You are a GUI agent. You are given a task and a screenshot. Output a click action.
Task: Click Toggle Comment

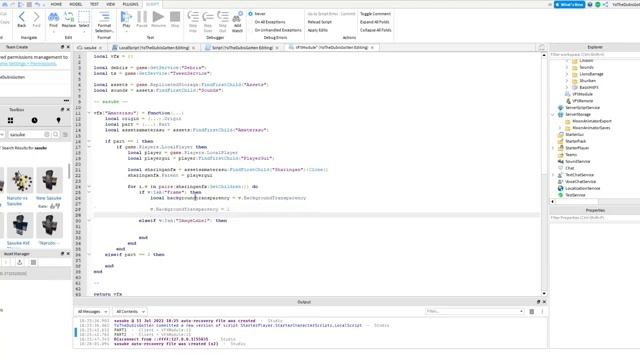375,14
